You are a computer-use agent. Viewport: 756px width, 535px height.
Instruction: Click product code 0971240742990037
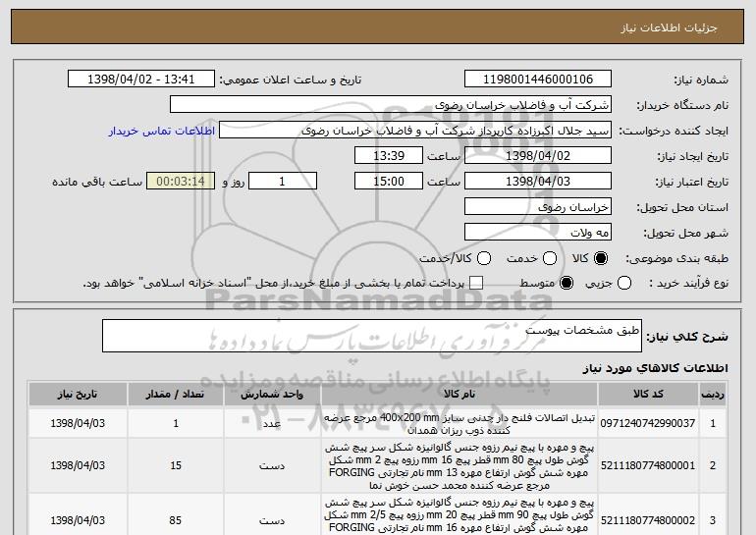pyautogui.click(x=648, y=423)
